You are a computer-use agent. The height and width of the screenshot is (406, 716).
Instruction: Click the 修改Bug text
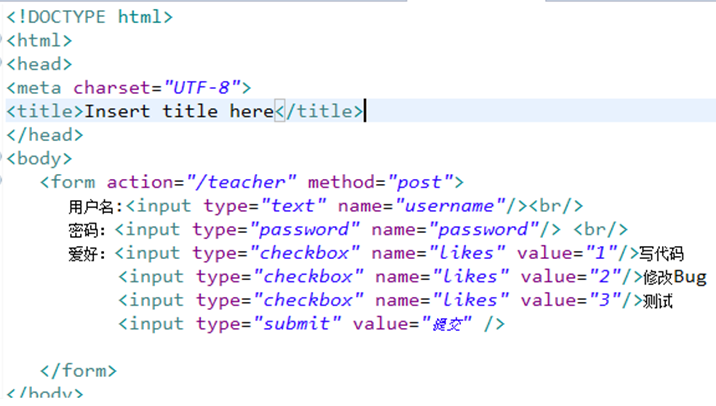click(x=674, y=277)
